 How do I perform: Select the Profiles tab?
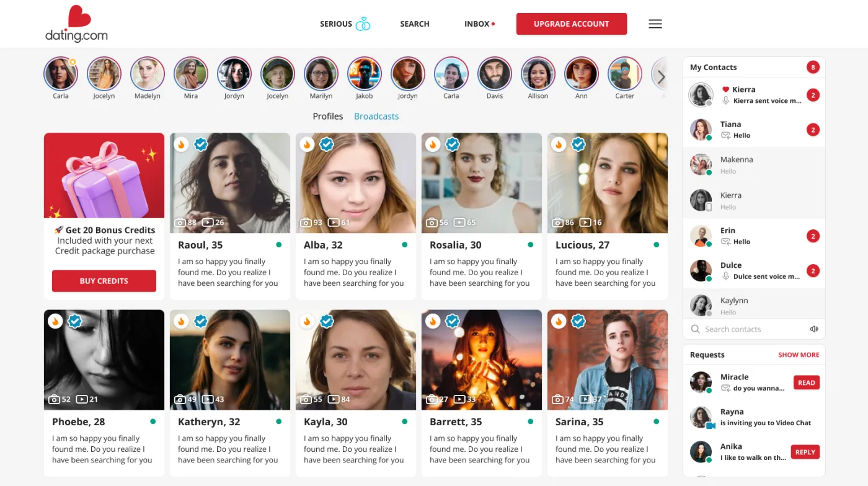click(327, 116)
